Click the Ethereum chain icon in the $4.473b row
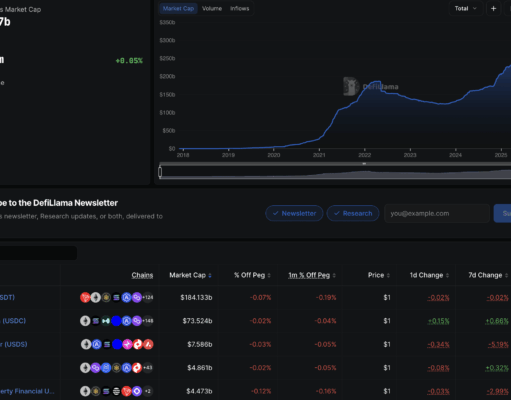 tap(85, 391)
